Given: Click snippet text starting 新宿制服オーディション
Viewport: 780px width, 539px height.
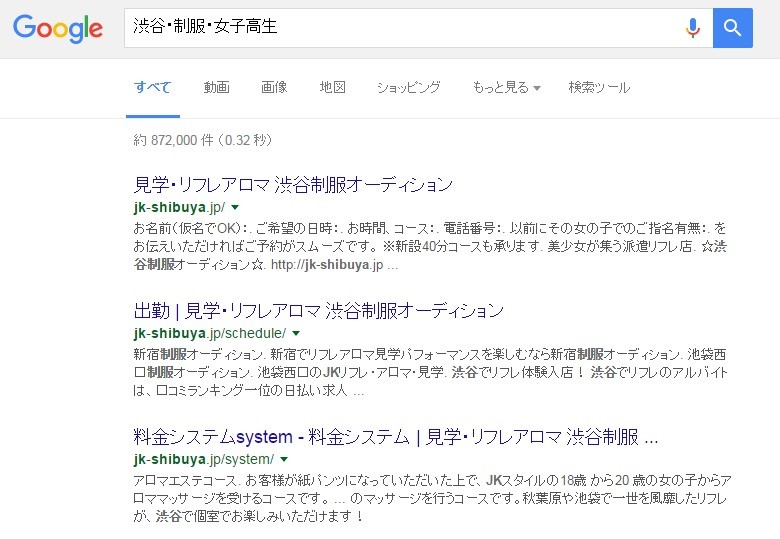Looking at the screenshot, I should point(430,372).
